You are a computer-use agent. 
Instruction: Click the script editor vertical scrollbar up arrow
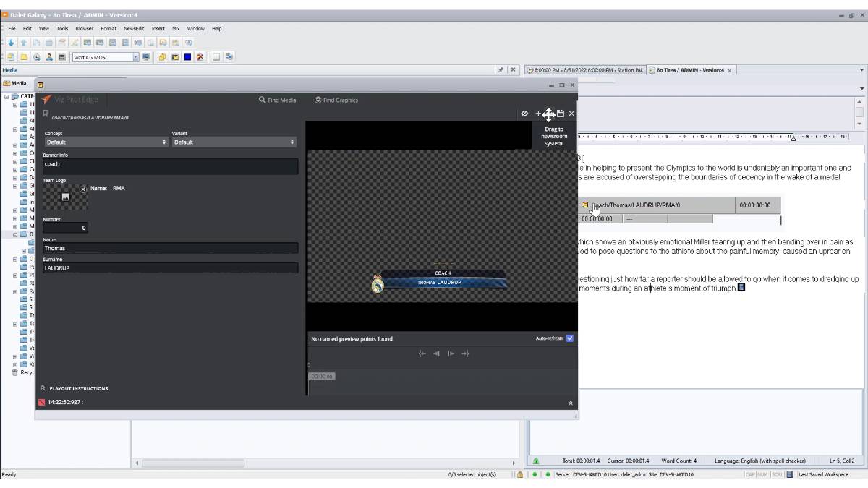tap(859, 101)
